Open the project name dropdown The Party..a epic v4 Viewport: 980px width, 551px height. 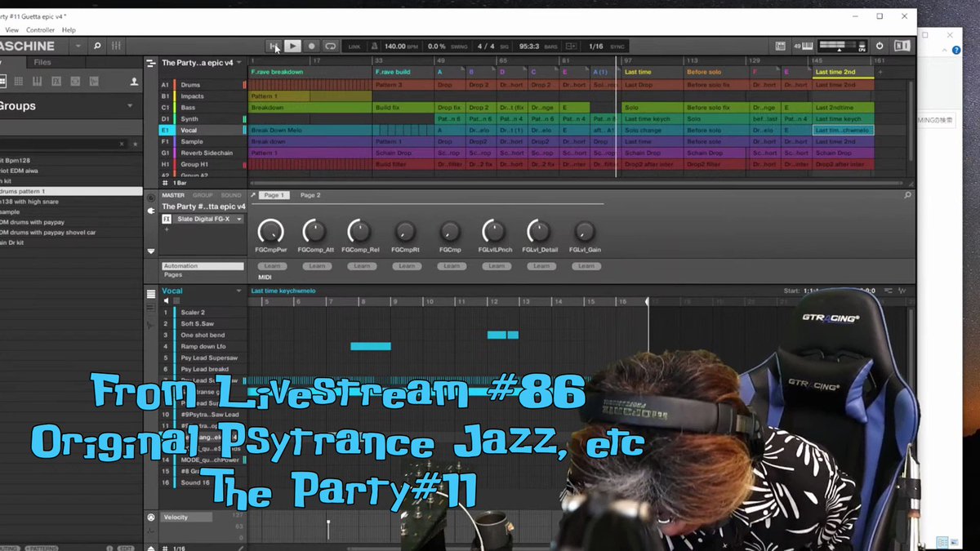click(x=239, y=63)
